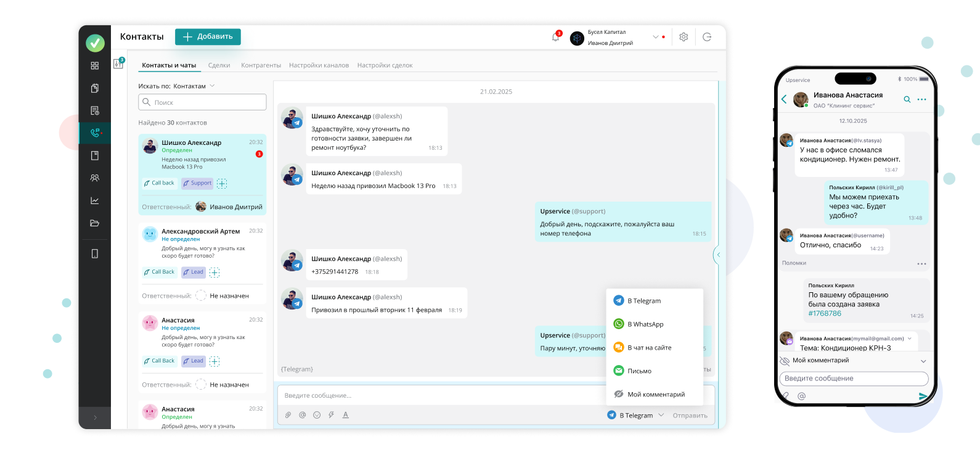Open the Шишко Александр contact card
The height and width of the screenshot is (455, 980).
pyautogui.click(x=202, y=174)
